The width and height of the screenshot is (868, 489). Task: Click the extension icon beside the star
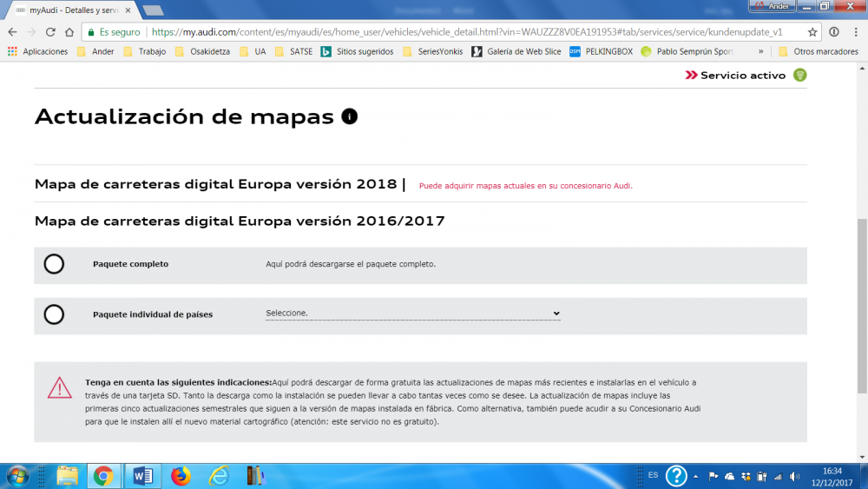coord(834,32)
